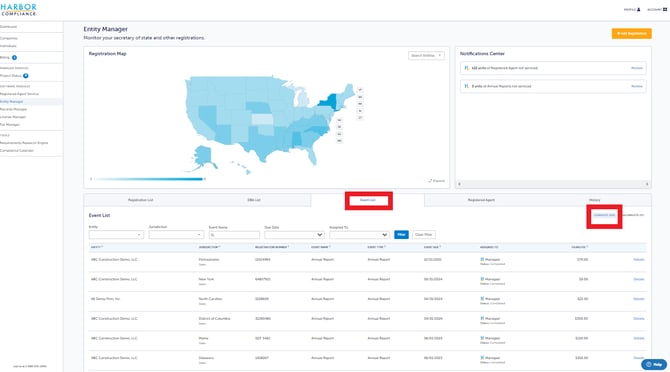Click the Registered Agent notification icon
Screen dimensions: 670x372
pyautogui.click(x=466, y=68)
